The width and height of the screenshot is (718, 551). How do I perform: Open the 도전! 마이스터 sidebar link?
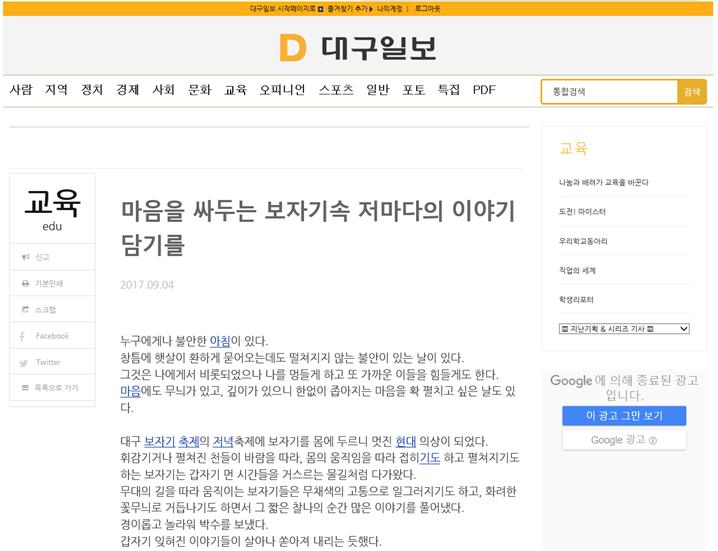click(583, 212)
